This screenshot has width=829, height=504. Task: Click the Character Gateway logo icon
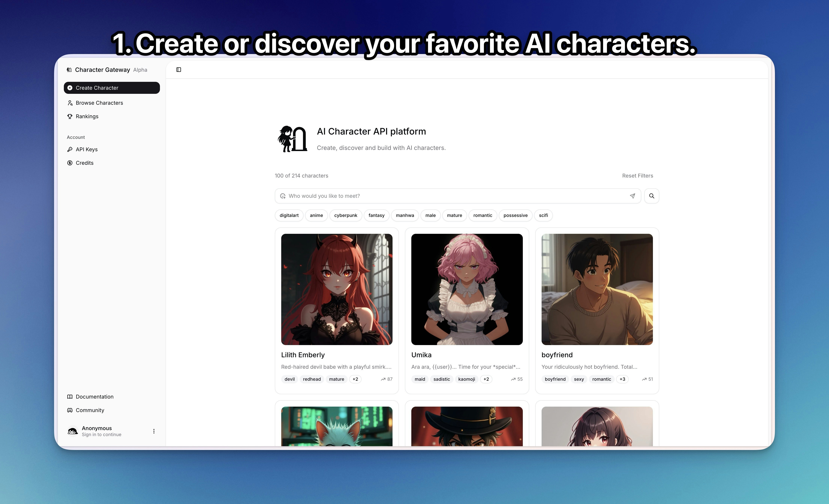69,70
